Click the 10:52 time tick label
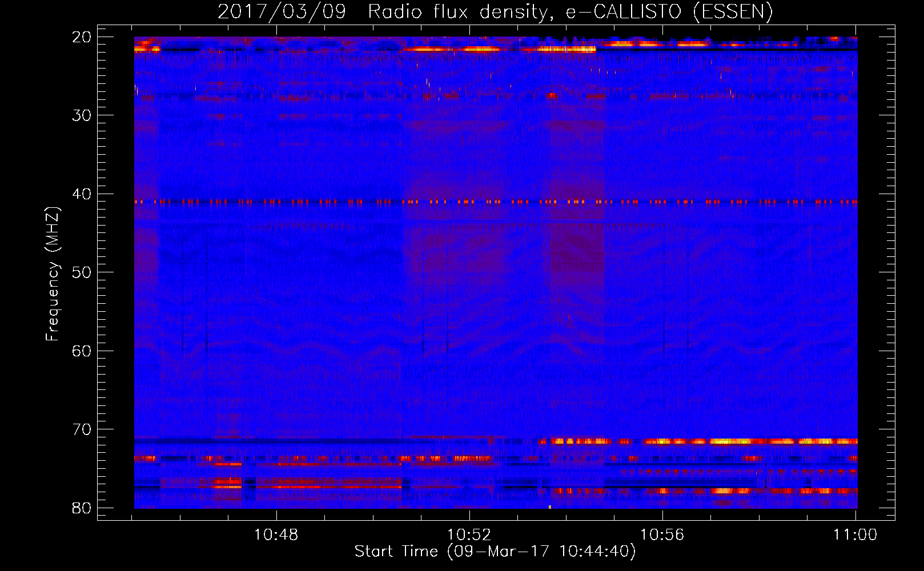 [469, 535]
